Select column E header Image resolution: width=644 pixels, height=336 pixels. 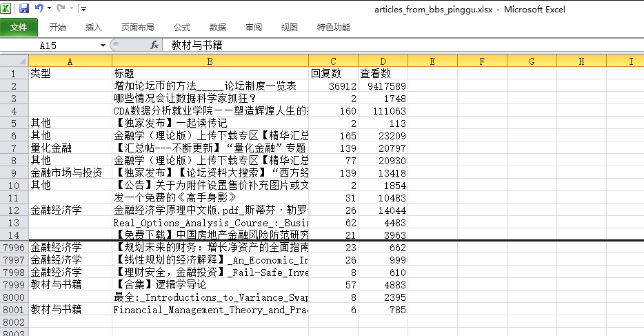pyautogui.click(x=432, y=61)
